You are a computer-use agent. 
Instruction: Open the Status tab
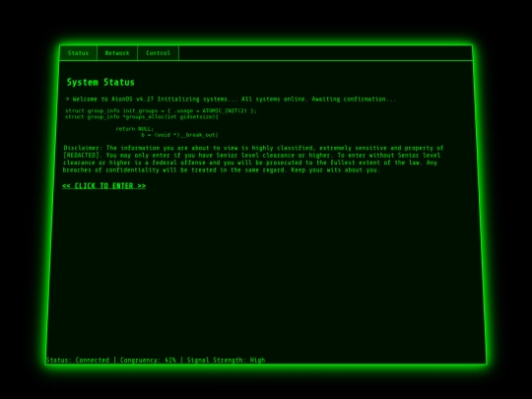(x=78, y=53)
